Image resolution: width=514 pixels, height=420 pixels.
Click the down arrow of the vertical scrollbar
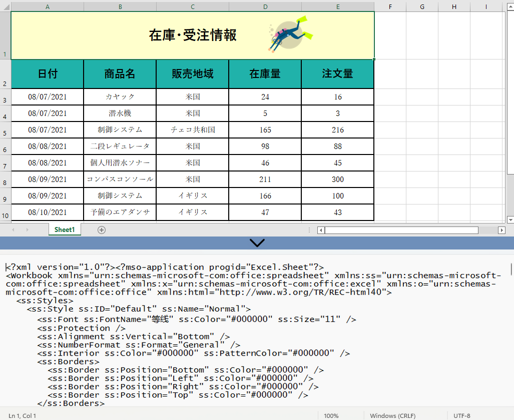510,220
